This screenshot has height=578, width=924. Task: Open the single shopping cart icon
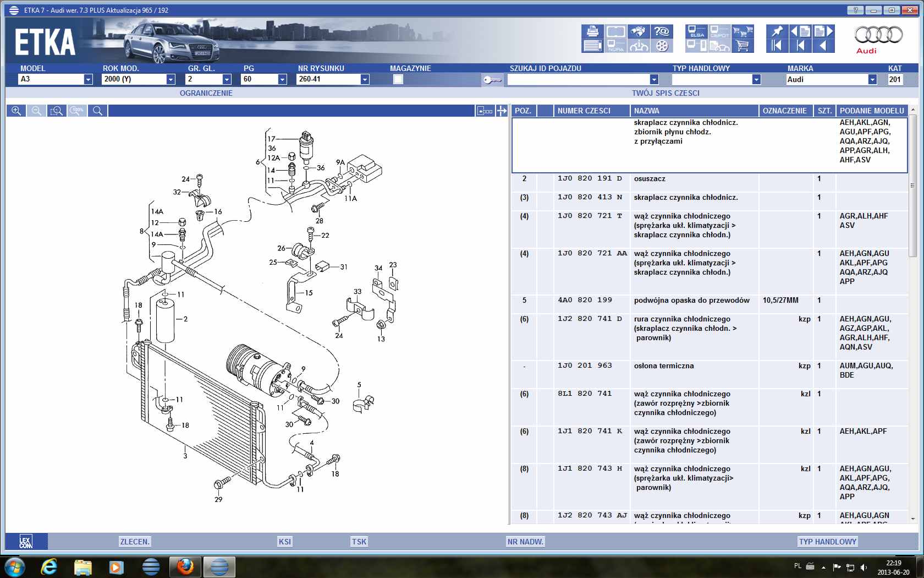click(743, 46)
